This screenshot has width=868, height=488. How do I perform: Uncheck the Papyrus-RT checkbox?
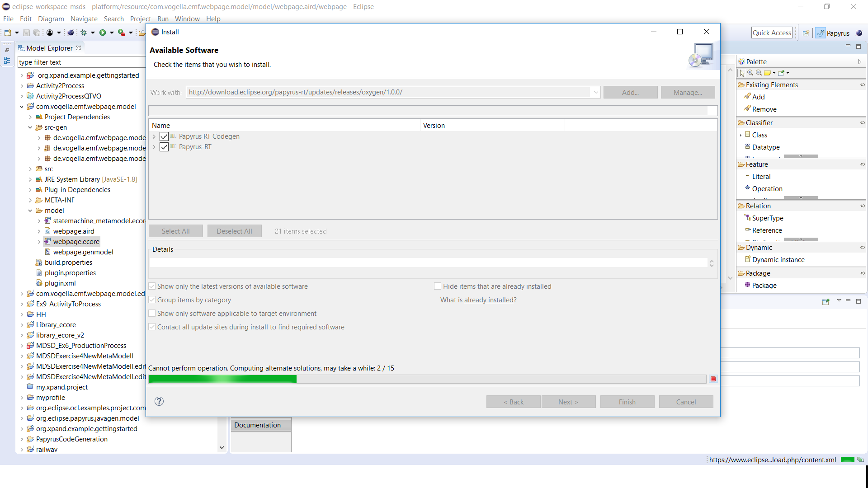[x=164, y=147]
